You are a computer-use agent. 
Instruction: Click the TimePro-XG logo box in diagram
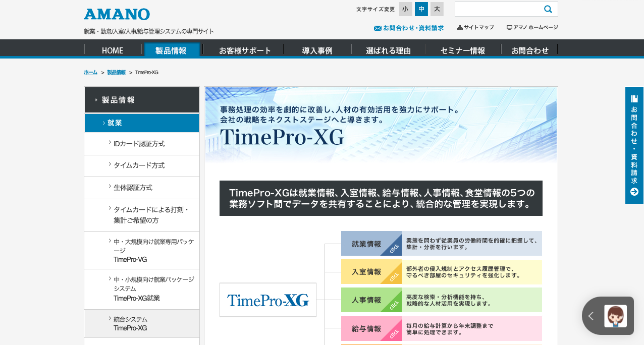(268, 300)
